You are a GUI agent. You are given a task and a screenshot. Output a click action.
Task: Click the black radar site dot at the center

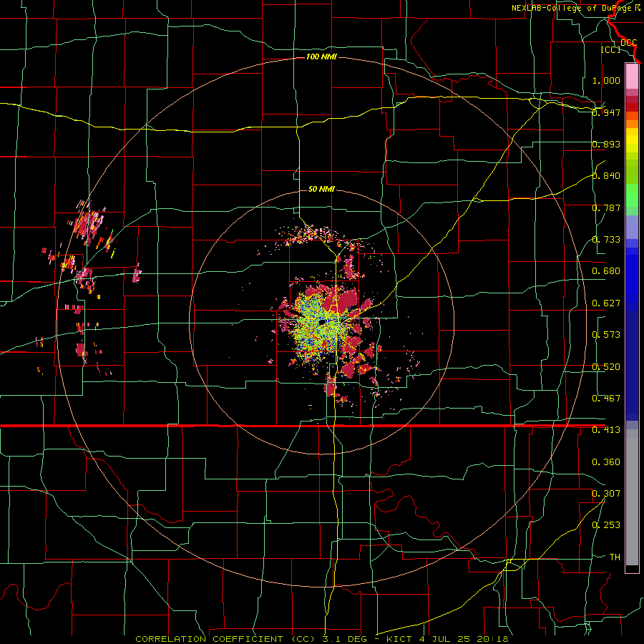click(x=323, y=323)
